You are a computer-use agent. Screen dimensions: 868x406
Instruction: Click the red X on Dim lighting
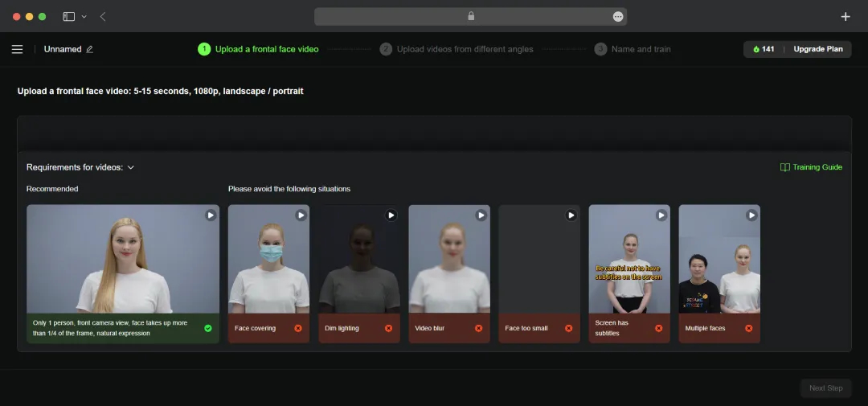coord(389,328)
